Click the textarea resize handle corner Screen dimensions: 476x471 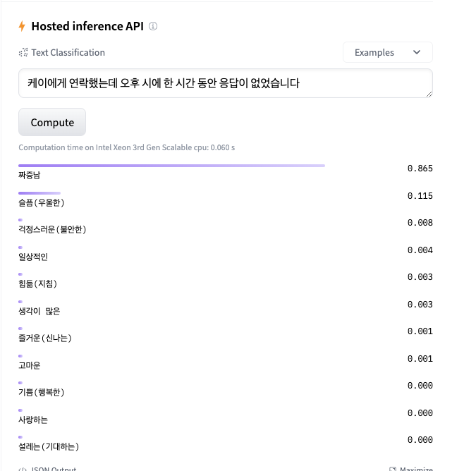pyautogui.click(x=429, y=94)
